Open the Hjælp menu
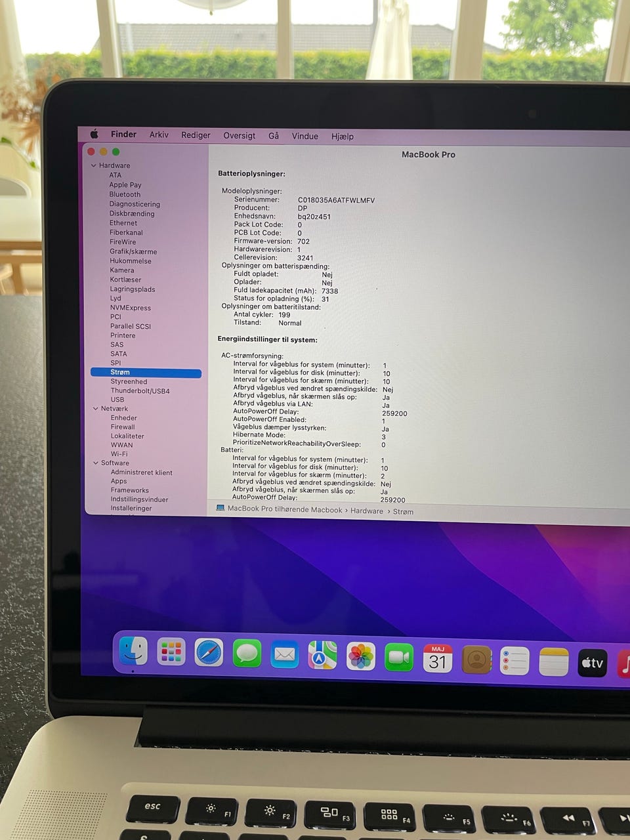This screenshot has height=840, width=630. point(343,136)
